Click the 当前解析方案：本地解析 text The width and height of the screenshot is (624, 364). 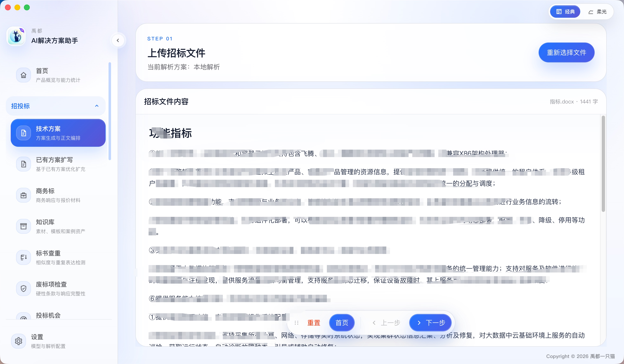tap(183, 67)
